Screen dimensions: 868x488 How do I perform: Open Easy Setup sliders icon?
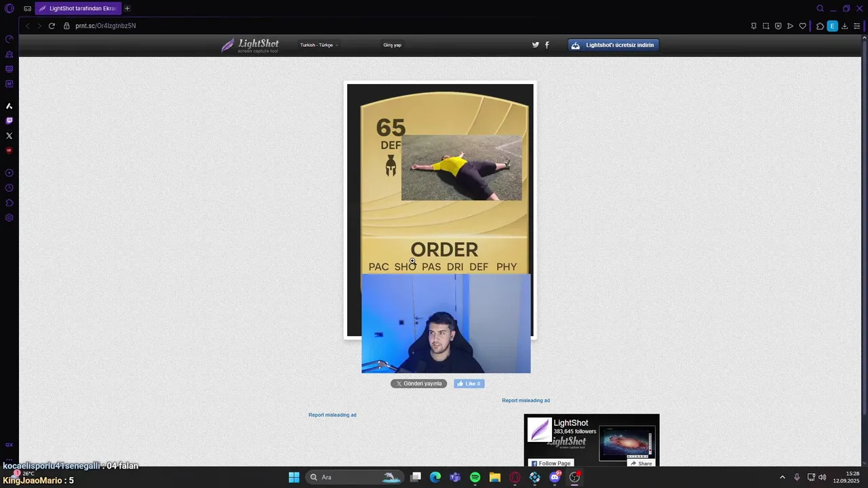tap(856, 26)
